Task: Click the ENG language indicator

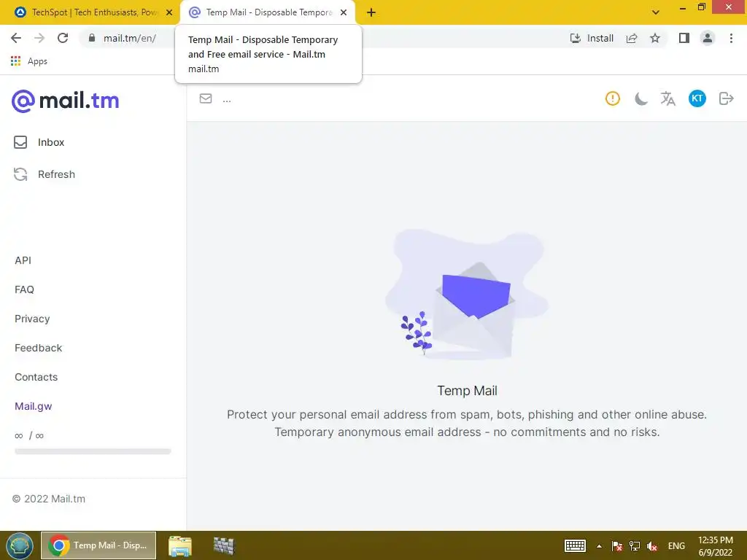Action: pos(676,546)
